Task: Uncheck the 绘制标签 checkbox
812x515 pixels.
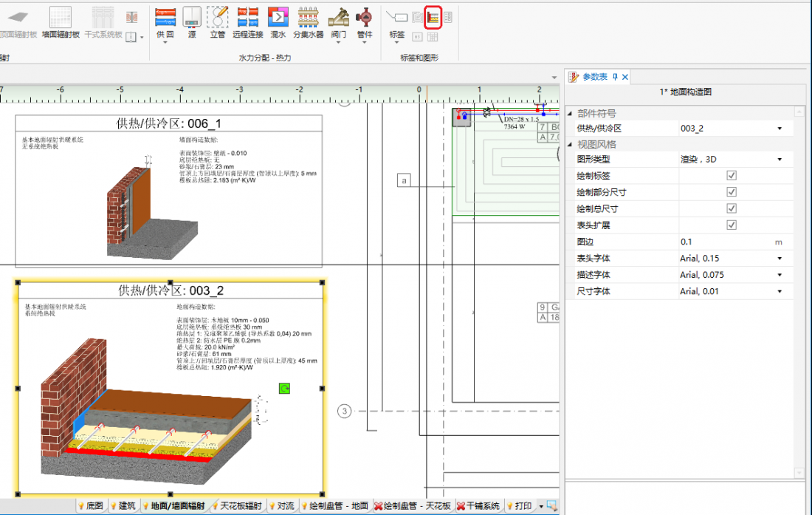Action: (732, 176)
